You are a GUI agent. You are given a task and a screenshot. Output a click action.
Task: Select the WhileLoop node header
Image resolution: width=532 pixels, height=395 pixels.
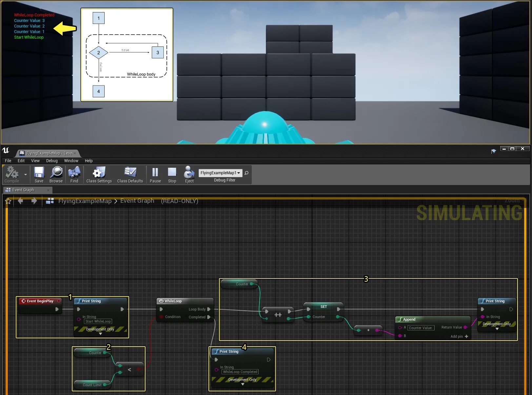[185, 301]
